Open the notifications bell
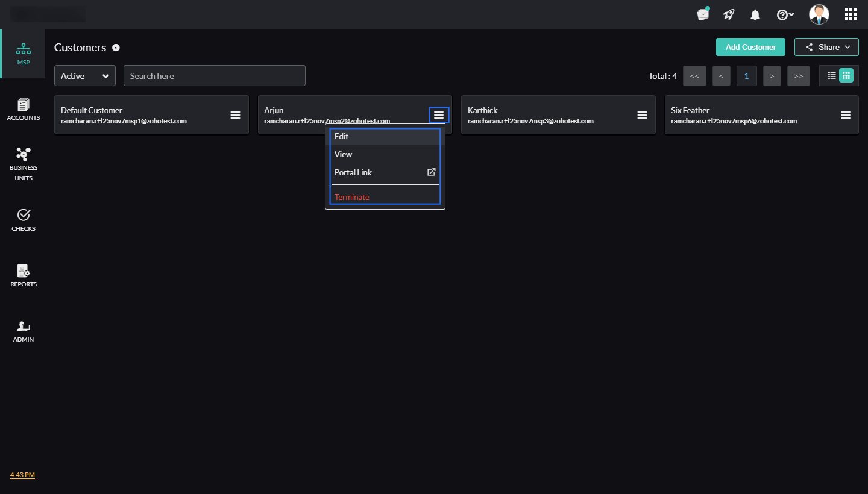Image resolution: width=868 pixels, height=494 pixels. tap(755, 14)
